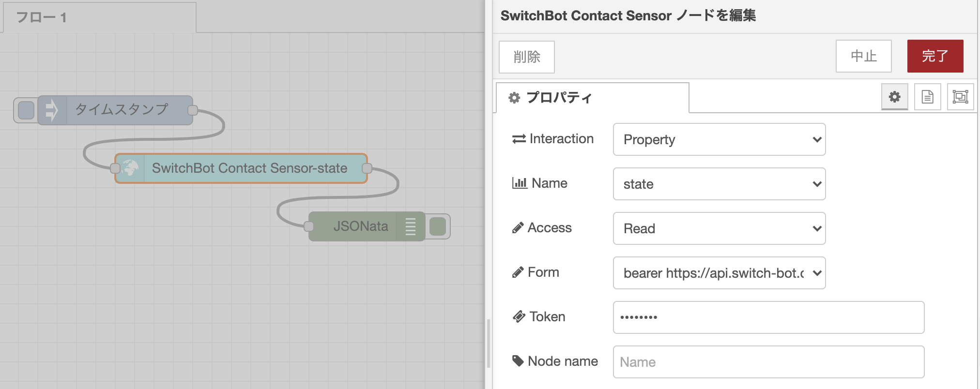Open node appearance icon

pos(960,97)
